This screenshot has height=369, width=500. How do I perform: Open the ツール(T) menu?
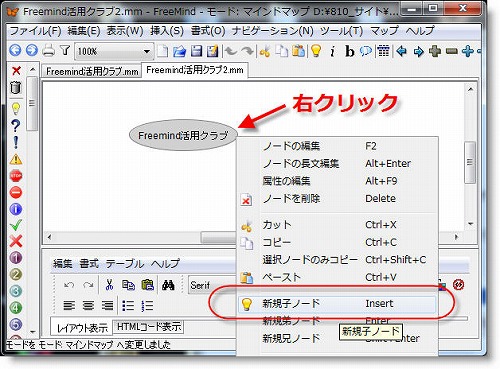pos(341,31)
